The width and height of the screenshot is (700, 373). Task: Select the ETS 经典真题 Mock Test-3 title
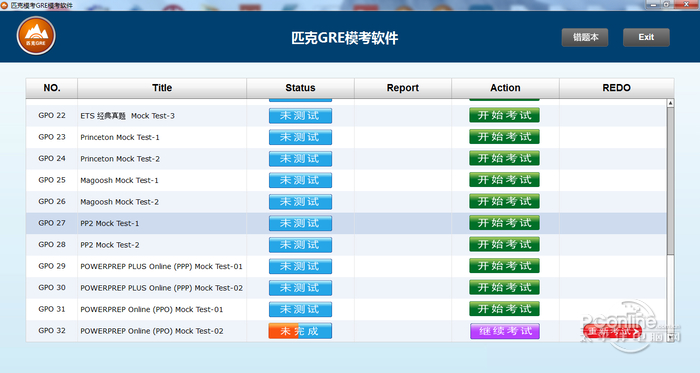coord(127,116)
